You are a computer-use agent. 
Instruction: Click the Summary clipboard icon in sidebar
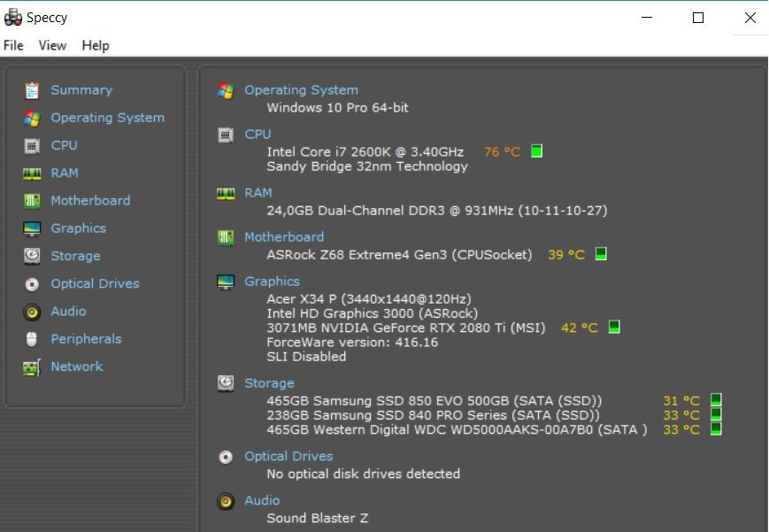tap(32, 90)
